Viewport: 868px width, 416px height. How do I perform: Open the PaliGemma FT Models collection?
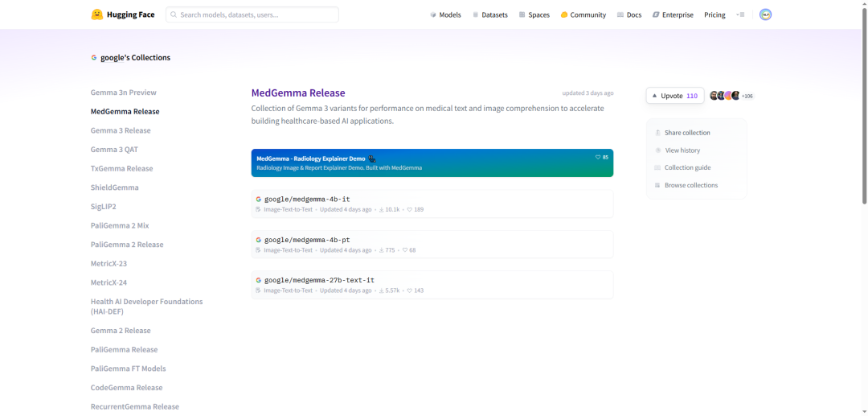(x=129, y=369)
